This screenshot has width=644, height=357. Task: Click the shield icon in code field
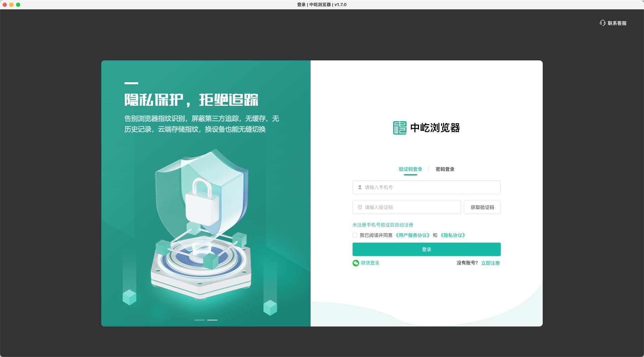[x=360, y=207]
